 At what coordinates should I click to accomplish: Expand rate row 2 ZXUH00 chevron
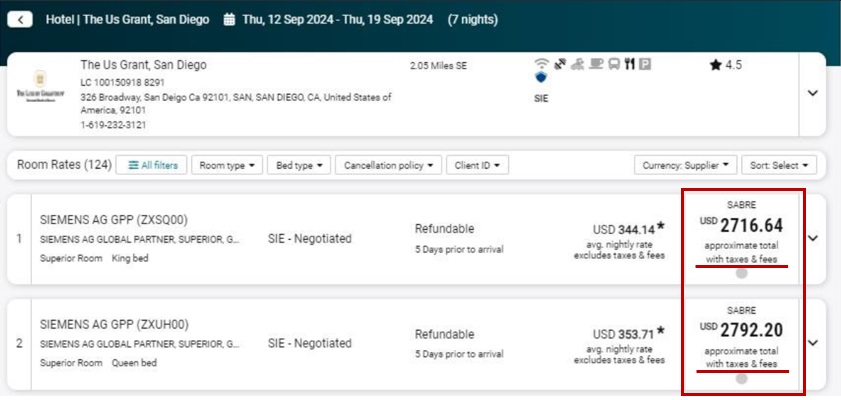[x=813, y=343]
